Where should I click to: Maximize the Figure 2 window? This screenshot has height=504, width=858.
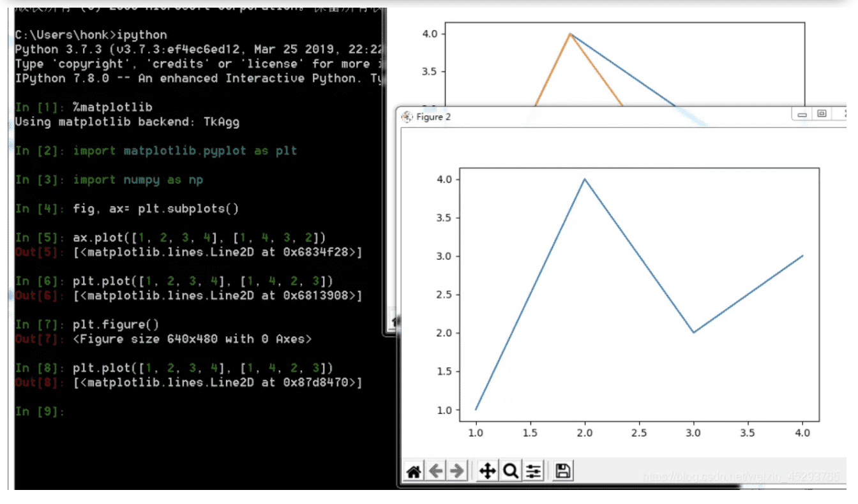pyautogui.click(x=822, y=114)
